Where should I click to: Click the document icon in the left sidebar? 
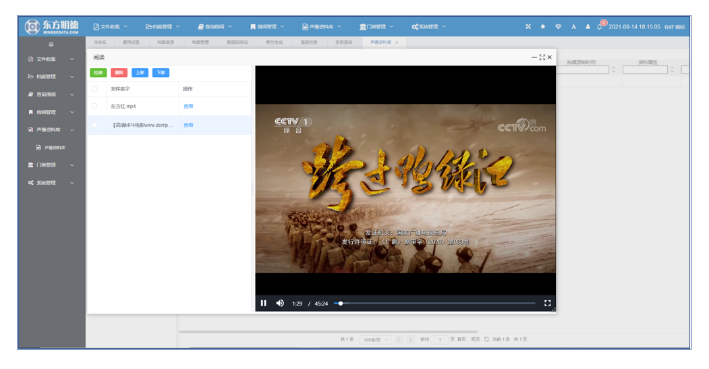click(x=30, y=59)
